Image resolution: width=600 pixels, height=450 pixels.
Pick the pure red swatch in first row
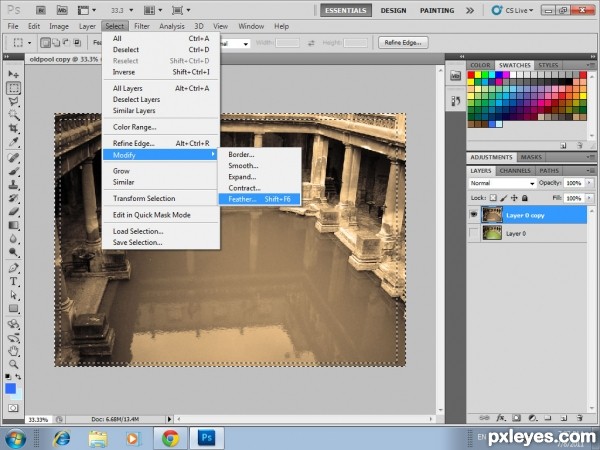coord(471,75)
